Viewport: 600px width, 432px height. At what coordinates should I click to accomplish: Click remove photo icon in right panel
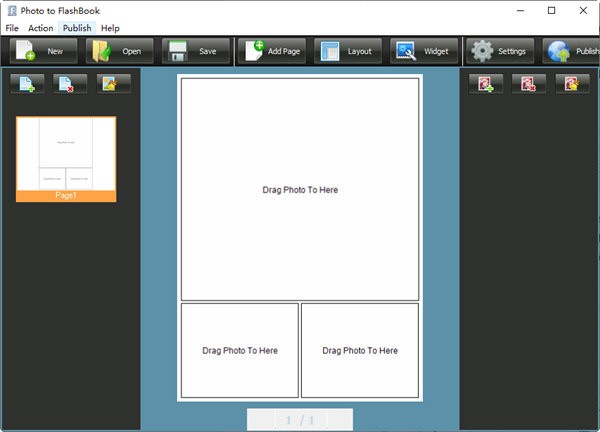[x=528, y=84]
